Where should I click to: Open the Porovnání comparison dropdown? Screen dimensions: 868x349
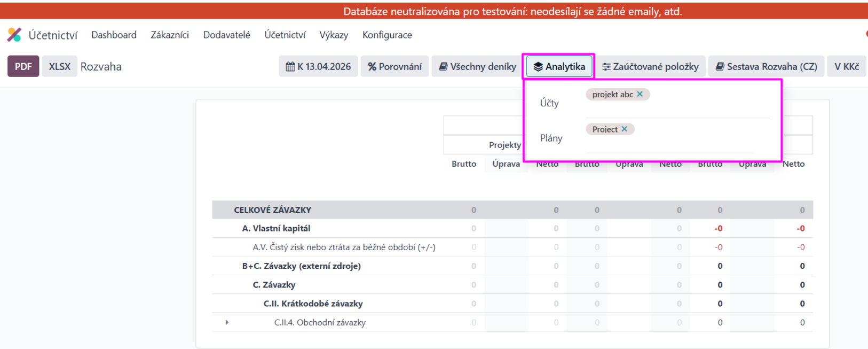click(x=395, y=66)
